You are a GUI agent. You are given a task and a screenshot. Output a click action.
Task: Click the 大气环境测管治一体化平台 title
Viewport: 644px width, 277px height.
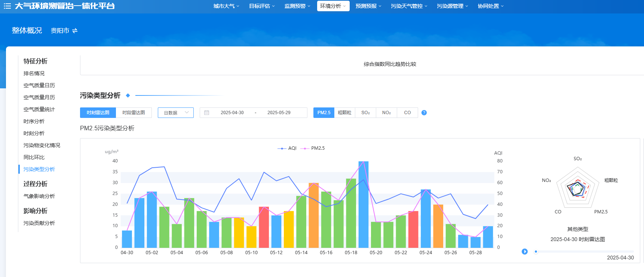pyautogui.click(x=65, y=6)
